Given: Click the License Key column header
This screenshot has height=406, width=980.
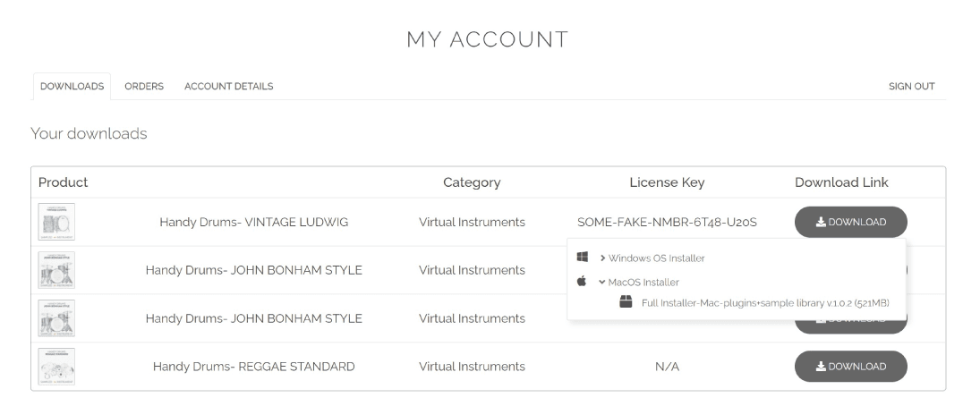Looking at the screenshot, I should coord(667,182).
